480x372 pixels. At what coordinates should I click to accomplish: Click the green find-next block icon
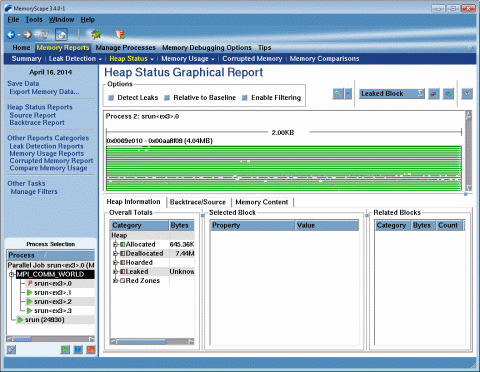pyautogui.click(x=449, y=94)
